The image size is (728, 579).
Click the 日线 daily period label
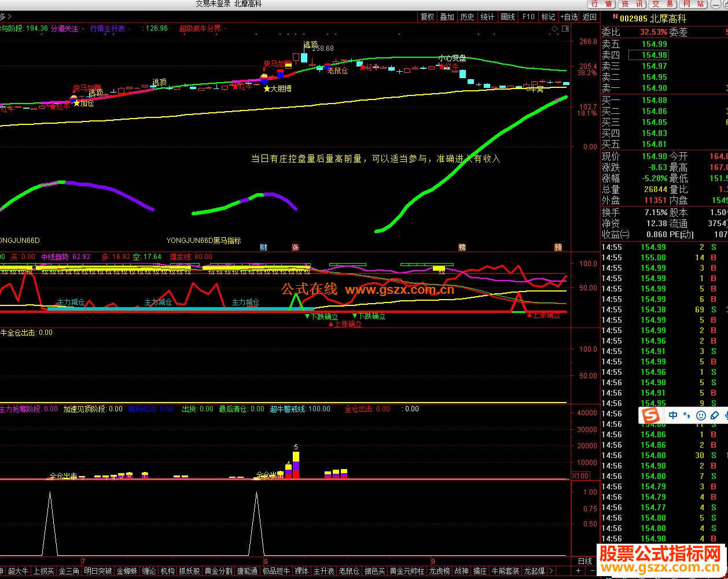click(585, 561)
